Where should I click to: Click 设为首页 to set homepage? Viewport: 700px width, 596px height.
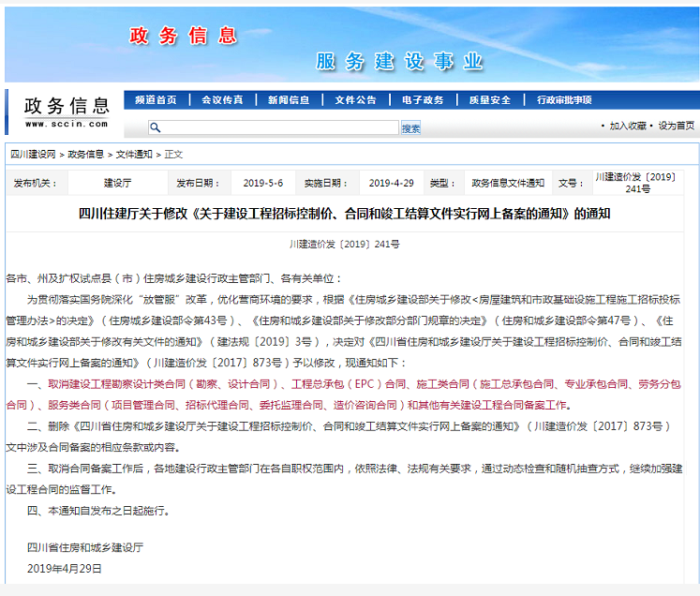click(676, 126)
